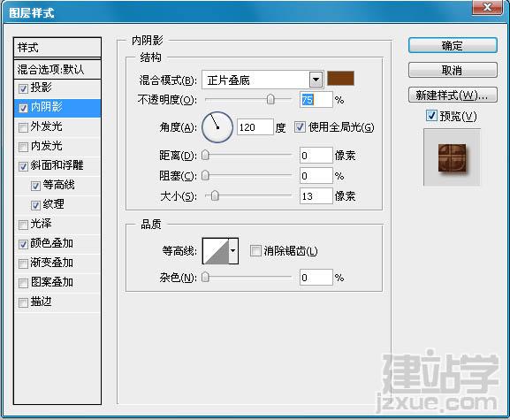Click the 新建样式 button
This screenshot has width=510, height=420.
coord(453,95)
